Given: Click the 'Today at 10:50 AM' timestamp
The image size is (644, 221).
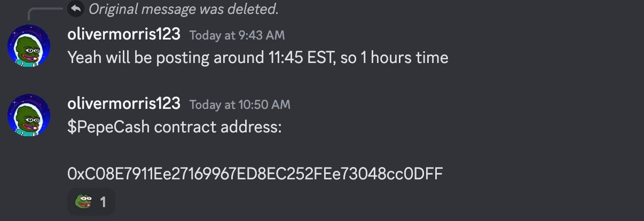Looking at the screenshot, I should 240,104.
